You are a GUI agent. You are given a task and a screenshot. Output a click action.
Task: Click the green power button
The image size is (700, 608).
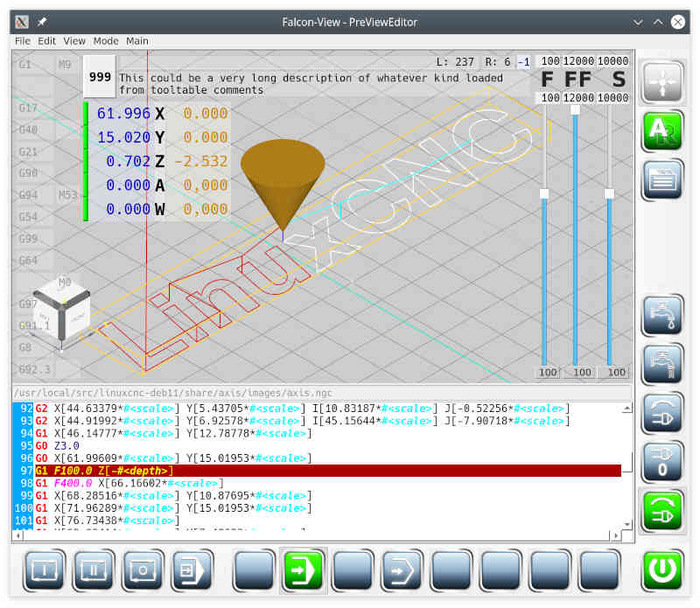coord(662,570)
